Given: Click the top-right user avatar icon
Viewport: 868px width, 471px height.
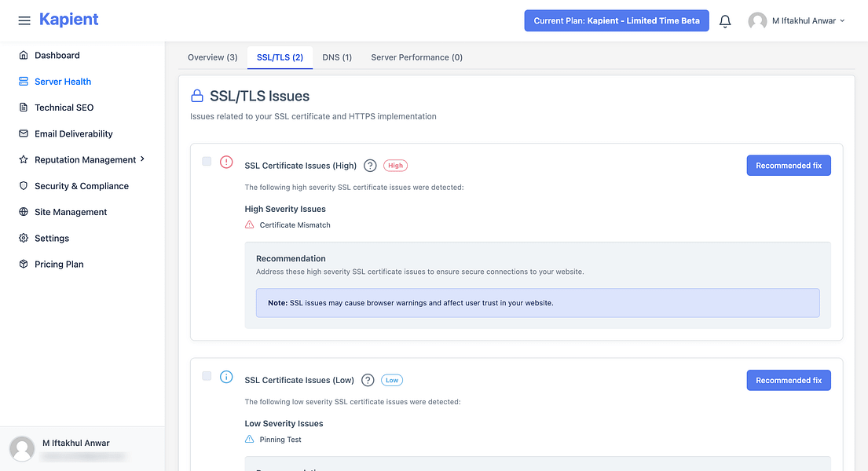Looking at the screenshot, I should point(757,21).
